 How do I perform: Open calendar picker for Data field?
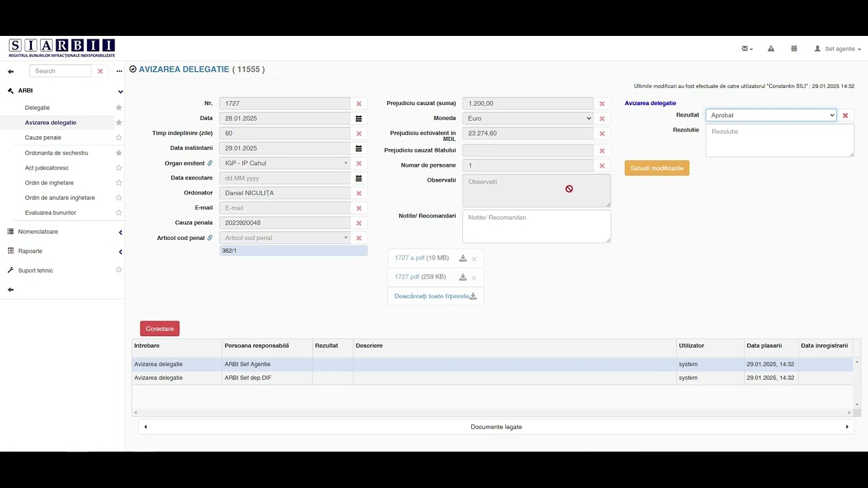(x=359, y=119)
